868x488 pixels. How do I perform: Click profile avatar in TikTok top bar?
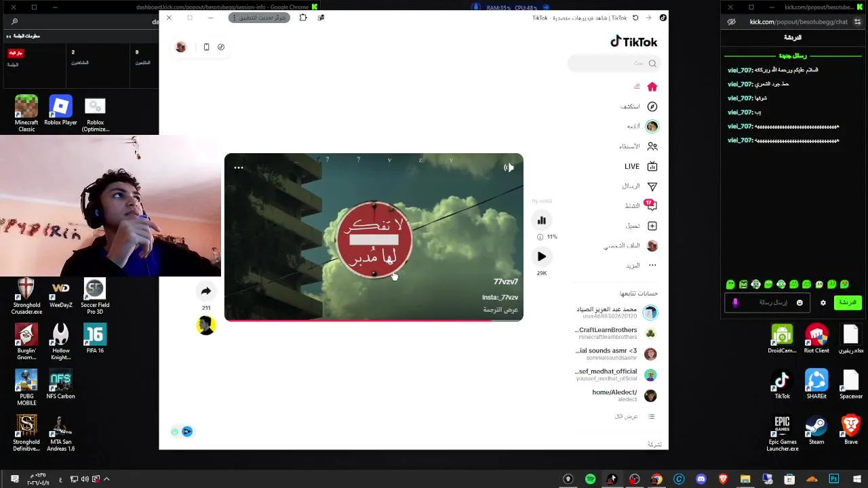(181, 47)
